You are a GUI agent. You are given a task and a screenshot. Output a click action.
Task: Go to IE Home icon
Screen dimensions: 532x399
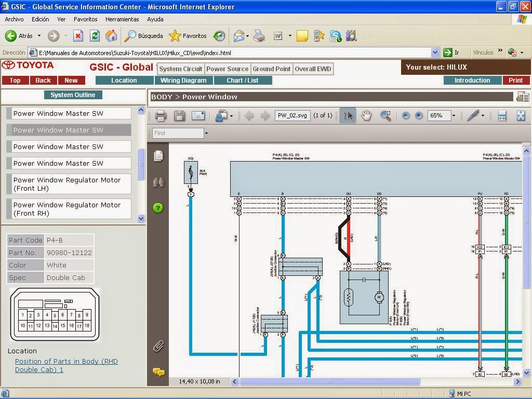(x=111, y=36)
